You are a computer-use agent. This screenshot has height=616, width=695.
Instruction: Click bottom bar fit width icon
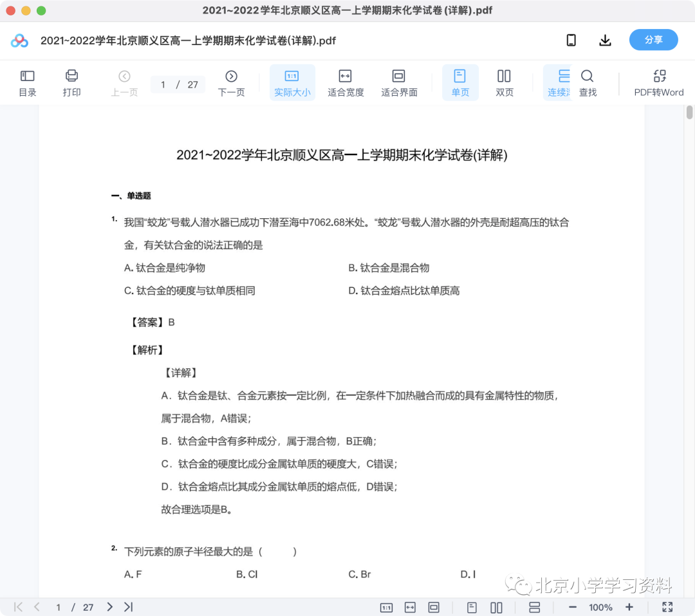coord(410,608)
